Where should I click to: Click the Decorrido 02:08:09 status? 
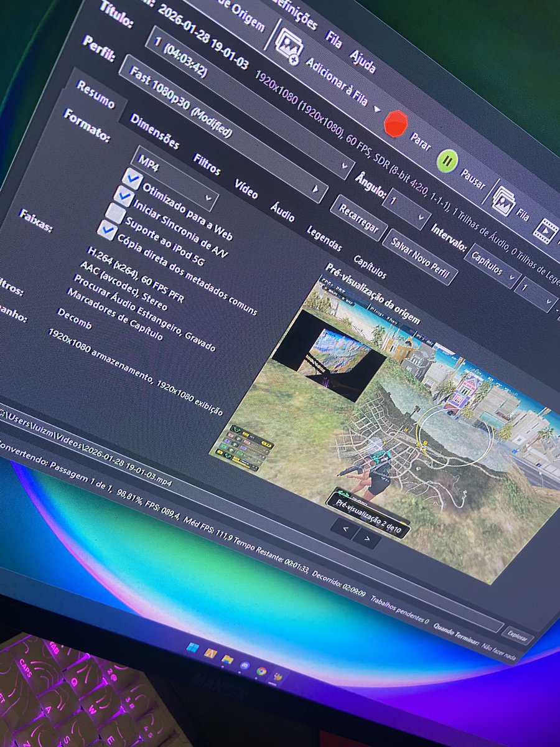338,583
